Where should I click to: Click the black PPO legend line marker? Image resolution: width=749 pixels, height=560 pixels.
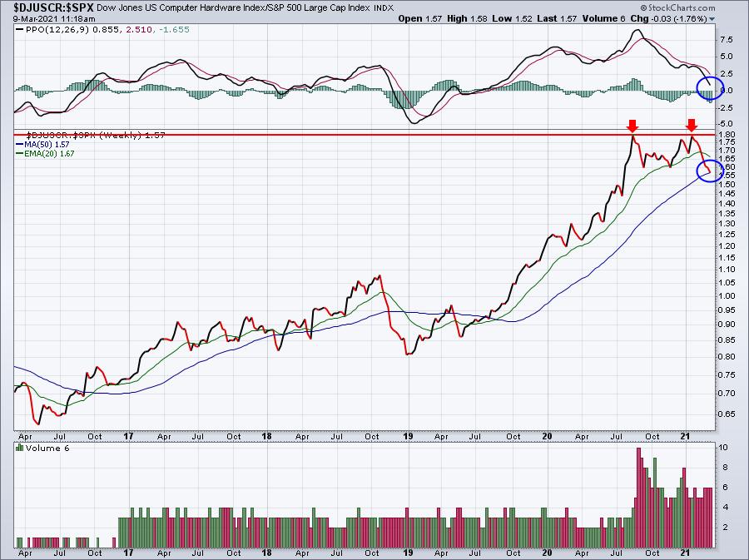(20, 30)
